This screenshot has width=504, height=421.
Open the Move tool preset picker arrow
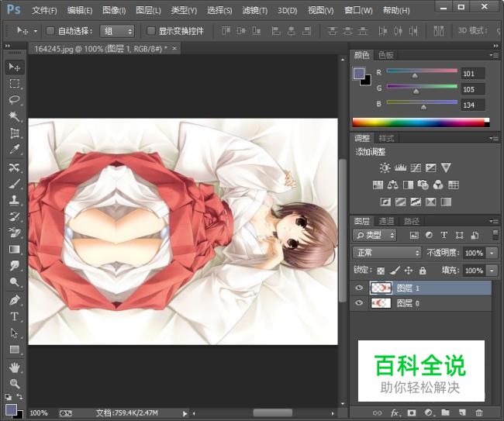(x=36, y=31)
